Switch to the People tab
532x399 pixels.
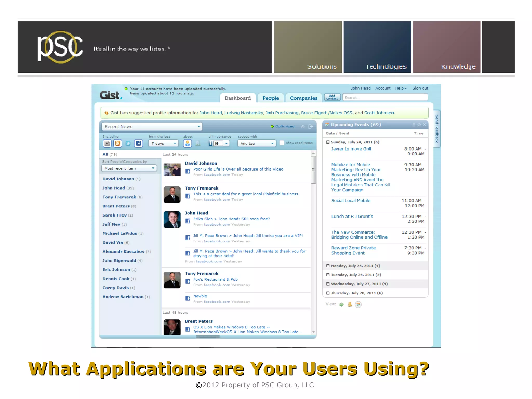point(271,98)
